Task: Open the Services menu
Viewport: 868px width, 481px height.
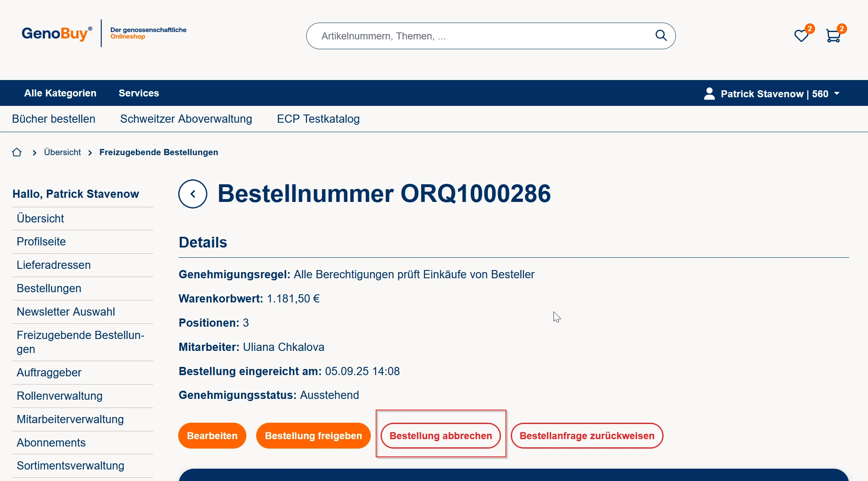Action: pyautogui.click(x=139, y=93)
